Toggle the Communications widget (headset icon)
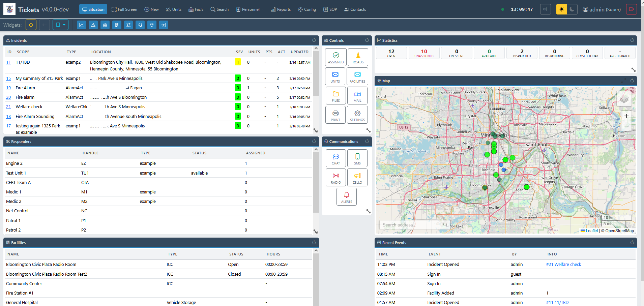The width and height of the screenshot is (644, 306). coord(140,25)
